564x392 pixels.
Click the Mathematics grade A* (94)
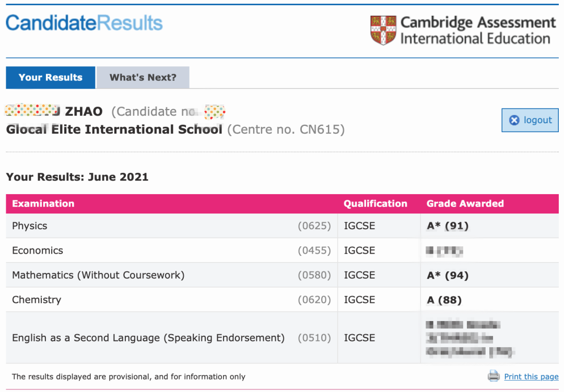(448, 276)
